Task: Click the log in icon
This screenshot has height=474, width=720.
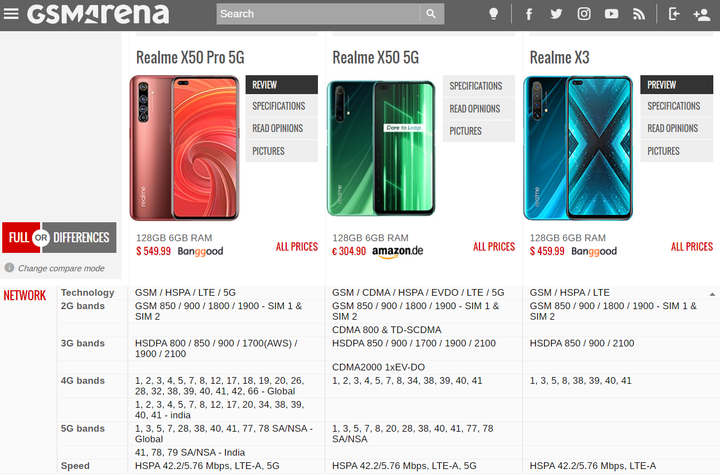Action: click(674, 14)
